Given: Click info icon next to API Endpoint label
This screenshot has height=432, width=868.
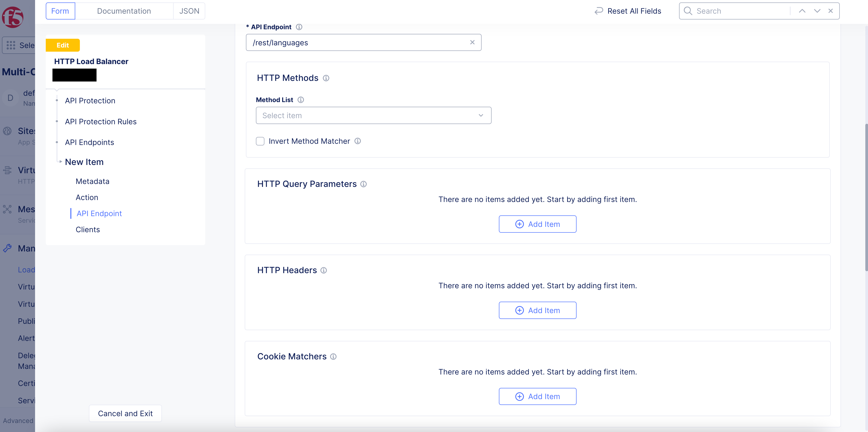Looking at the screenshot, I should click(299, 27).
